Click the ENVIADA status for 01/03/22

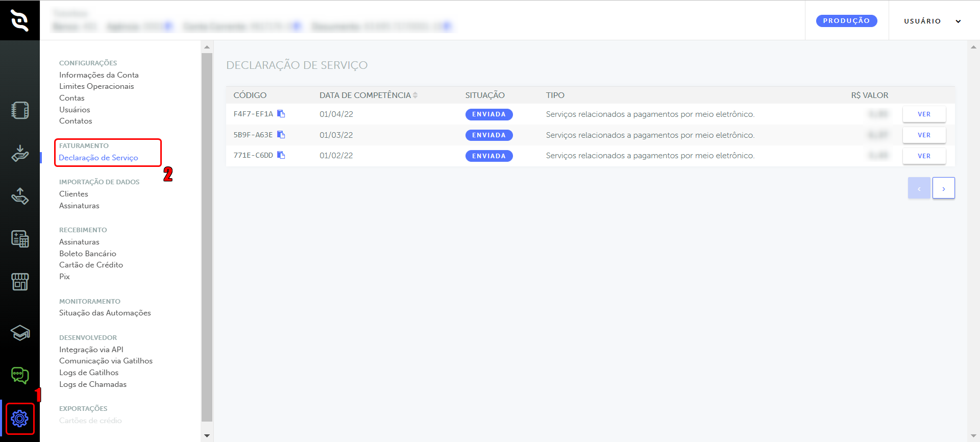489,135
